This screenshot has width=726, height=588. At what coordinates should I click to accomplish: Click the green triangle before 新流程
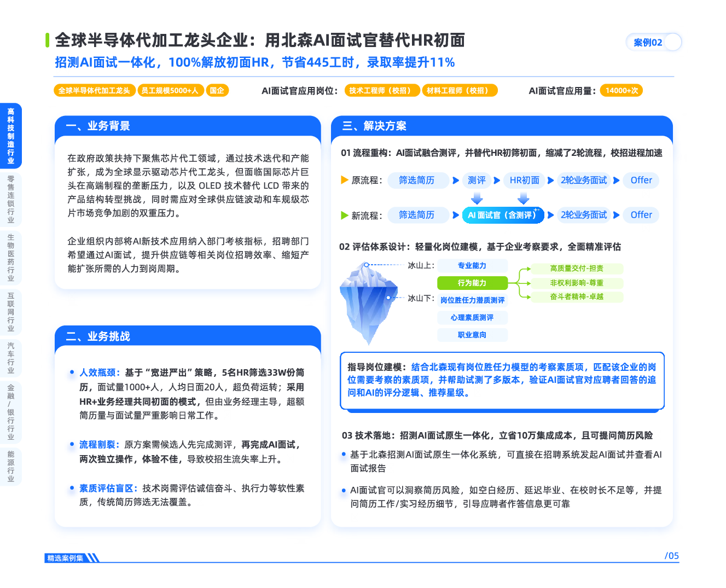click(x=345, y=215)
